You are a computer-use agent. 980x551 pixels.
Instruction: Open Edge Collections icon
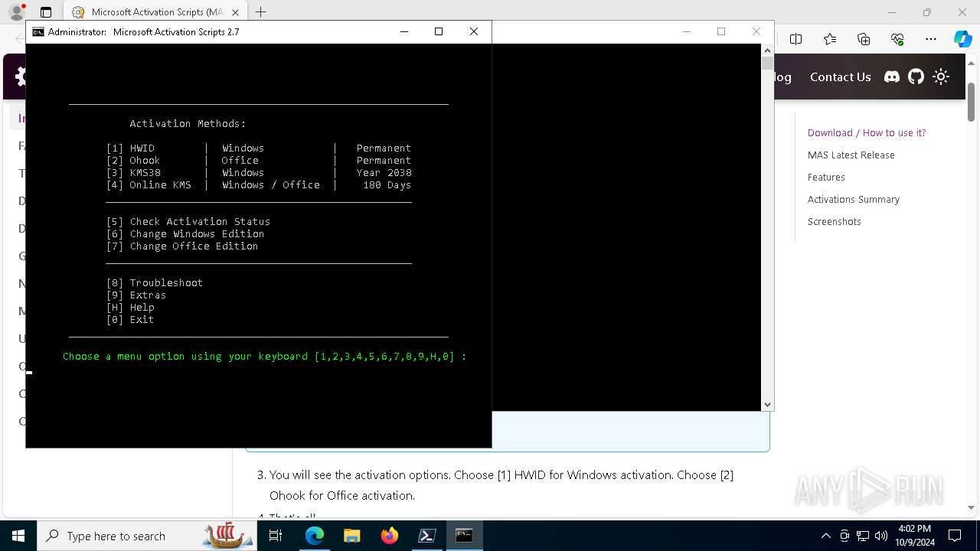(864, 39)
